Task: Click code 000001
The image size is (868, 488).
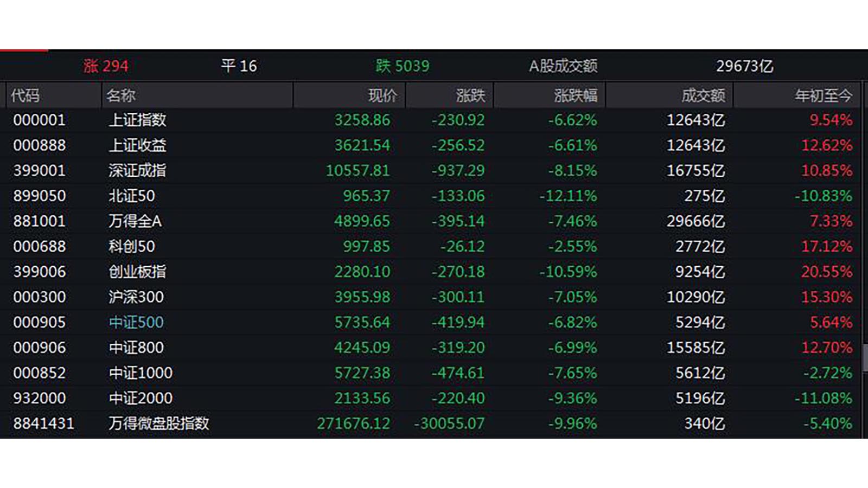Action: pos(40,120)
